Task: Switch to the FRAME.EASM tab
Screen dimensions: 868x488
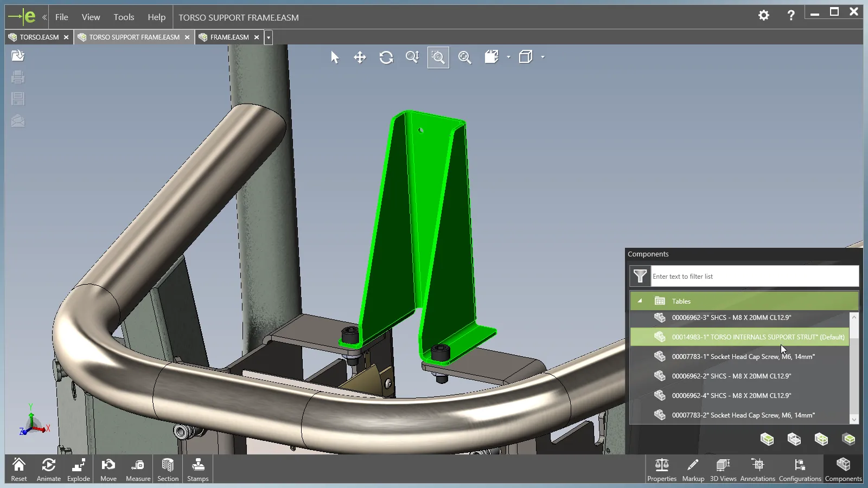Action: [229, 37]
